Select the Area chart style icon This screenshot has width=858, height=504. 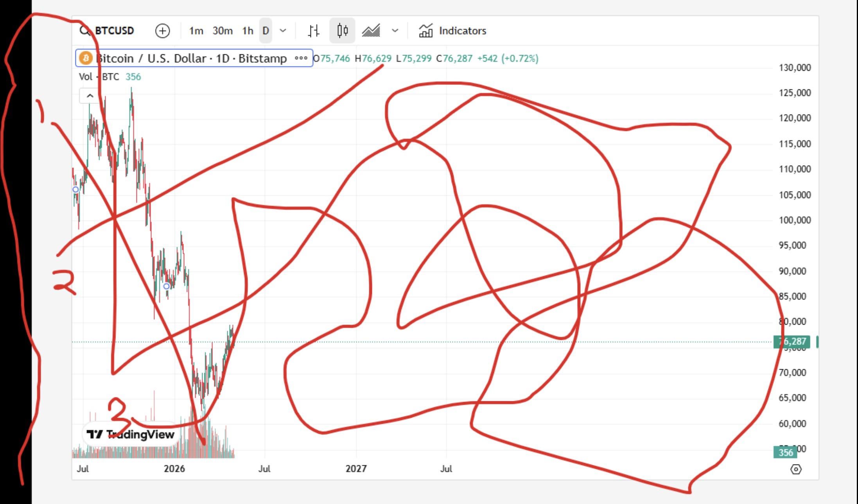371,30
